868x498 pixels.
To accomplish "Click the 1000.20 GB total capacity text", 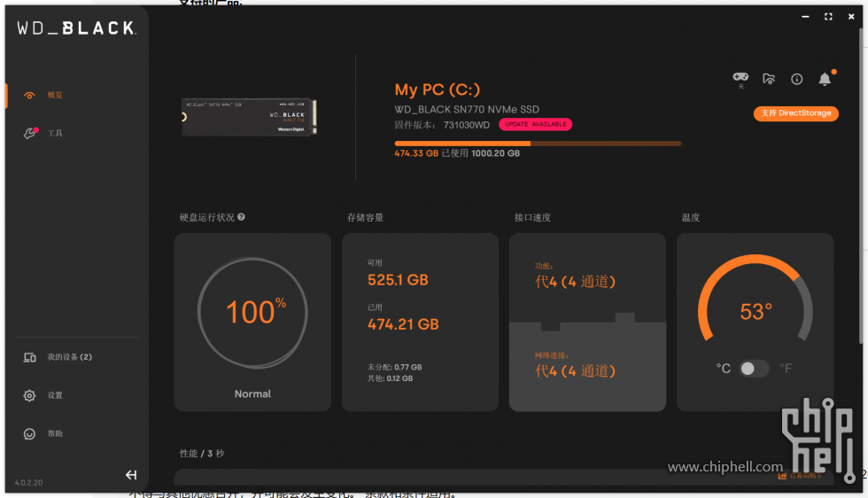I will (x=495, y=153).
